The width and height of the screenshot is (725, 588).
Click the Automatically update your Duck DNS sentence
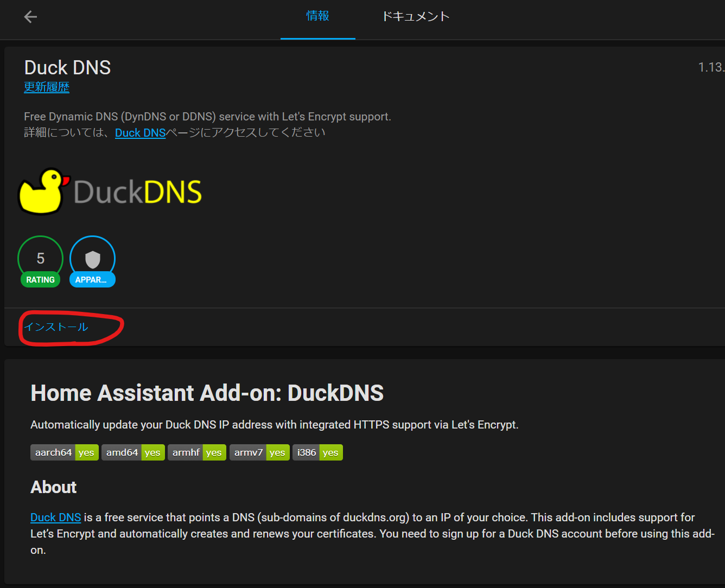[x=275, y=425]
